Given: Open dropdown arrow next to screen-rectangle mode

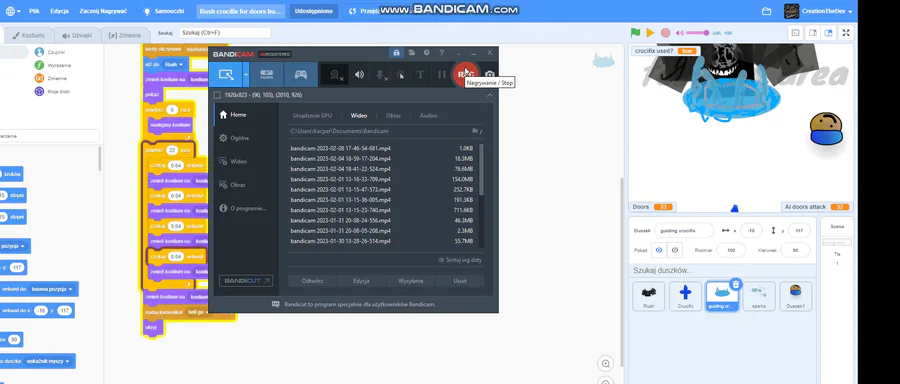Looking at the screenshot, I should [246, 75].
